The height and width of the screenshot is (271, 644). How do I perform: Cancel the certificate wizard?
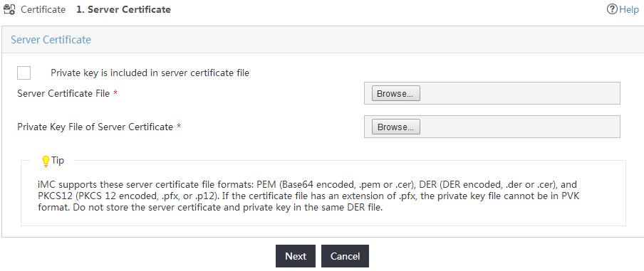pyautogui.click(x=345, y=256)
